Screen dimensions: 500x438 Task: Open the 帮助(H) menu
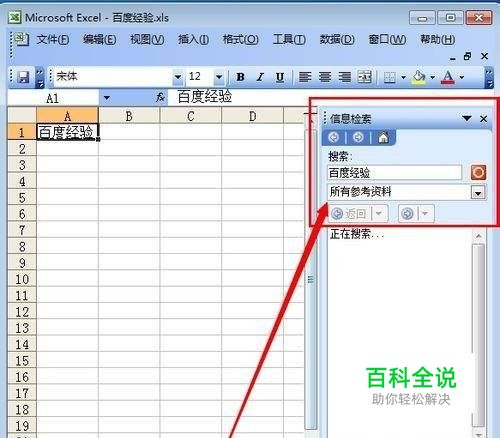pos(437,40)
